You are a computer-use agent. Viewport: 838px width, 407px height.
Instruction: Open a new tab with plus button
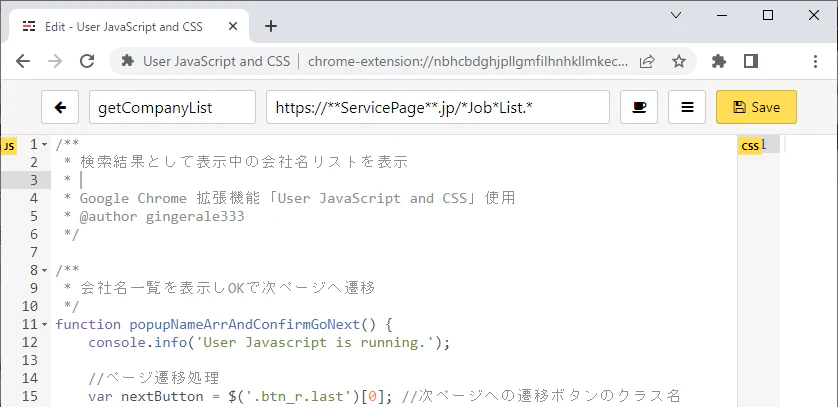point(271,26)
